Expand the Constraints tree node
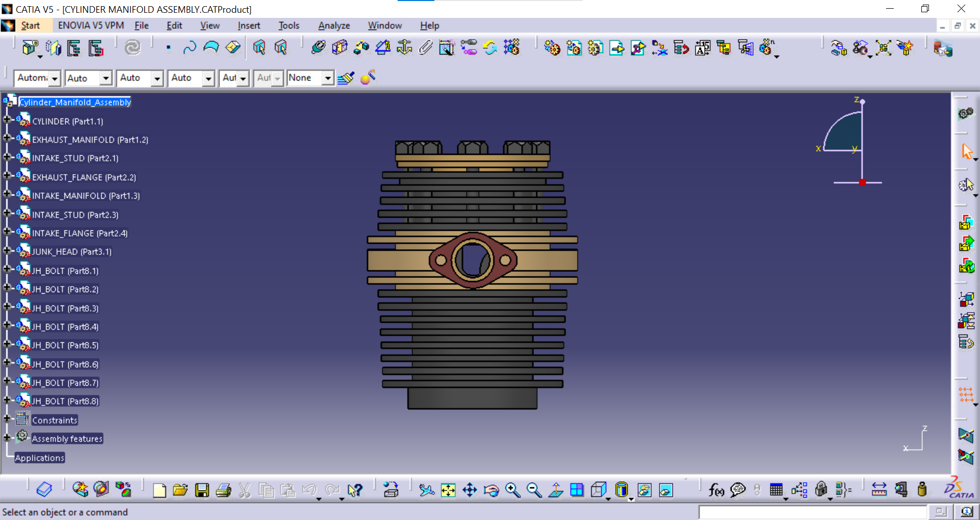This screenshot has width=980, height=520. (7, 419)
